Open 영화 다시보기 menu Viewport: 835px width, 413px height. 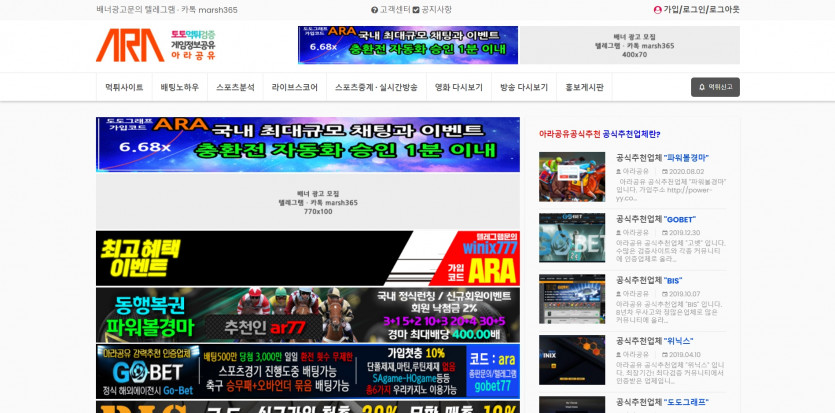point(458,87)
